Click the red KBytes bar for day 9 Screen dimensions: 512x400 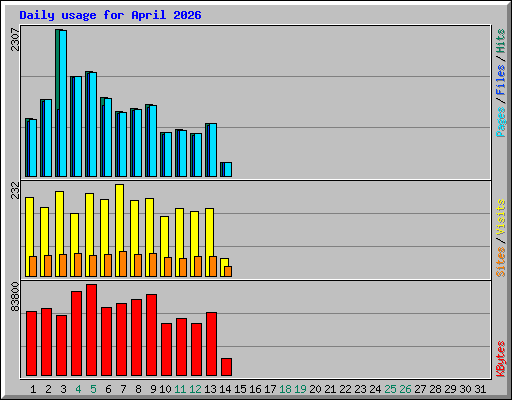pyautogui.click(x=151, y=335)
